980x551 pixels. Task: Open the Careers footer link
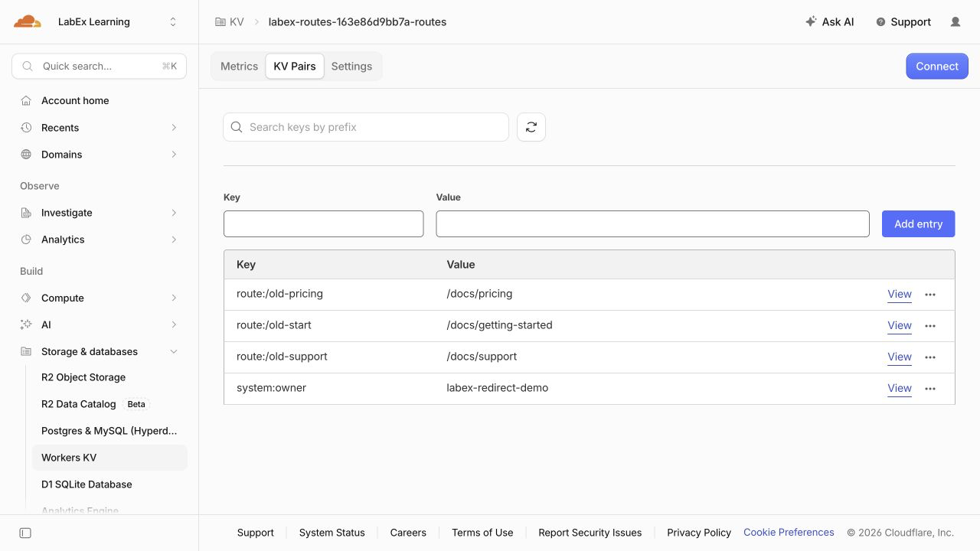(408, 533)
